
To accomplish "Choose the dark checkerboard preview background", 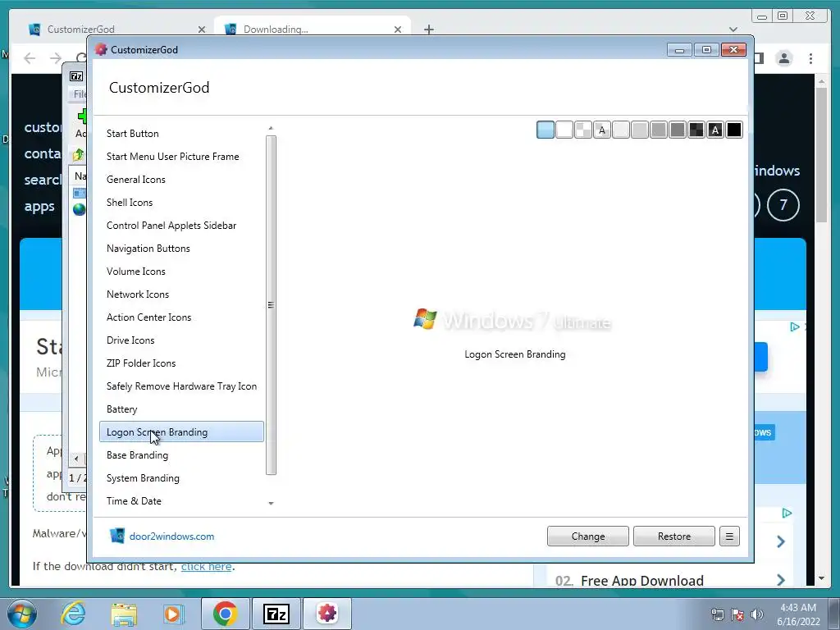I will [x=696, y=130].
